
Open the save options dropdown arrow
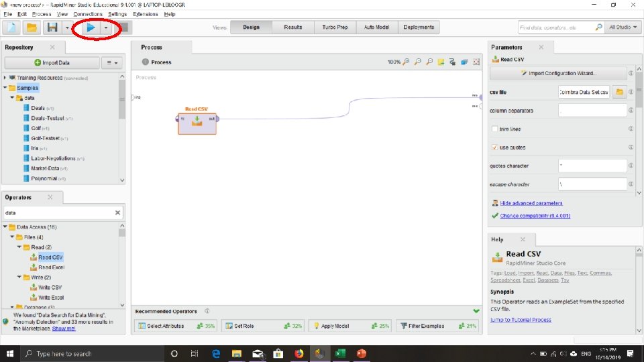tap(67, 27)
